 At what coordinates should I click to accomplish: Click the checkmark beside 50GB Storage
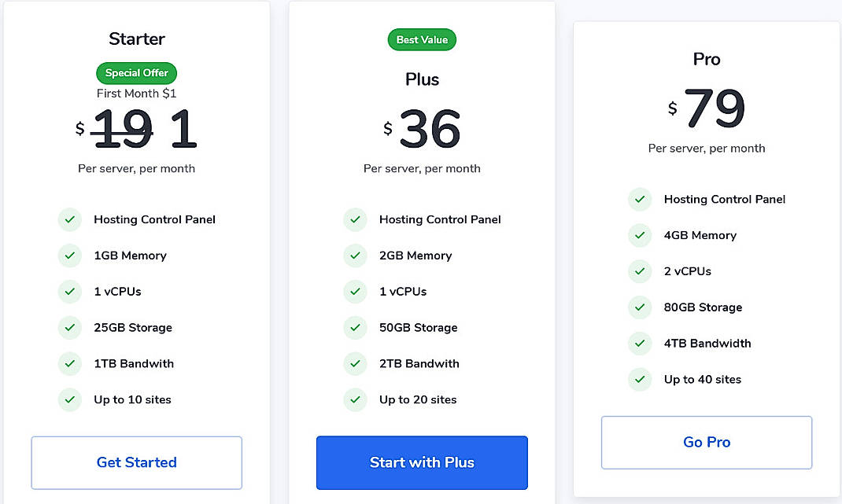(355, 328)
